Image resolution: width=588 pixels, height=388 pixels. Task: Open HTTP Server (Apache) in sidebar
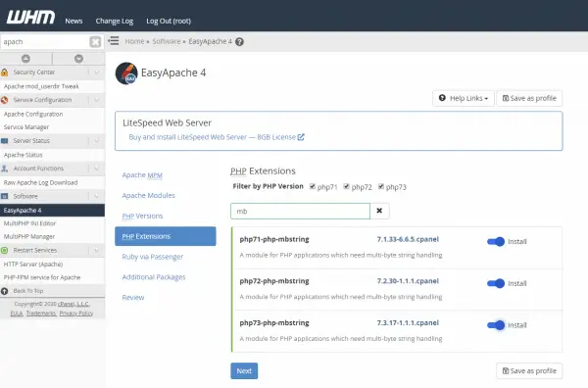pyautogui.click(x=33, y=265)
